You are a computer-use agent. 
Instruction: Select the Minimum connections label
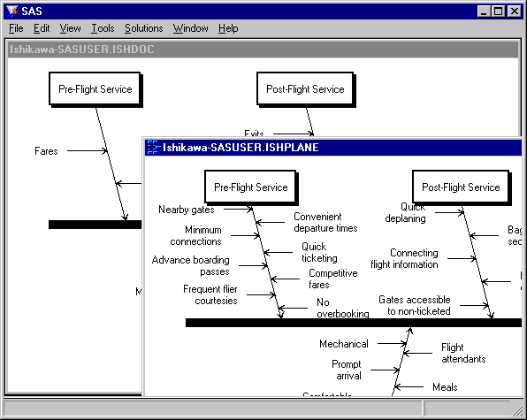(196, 235)
